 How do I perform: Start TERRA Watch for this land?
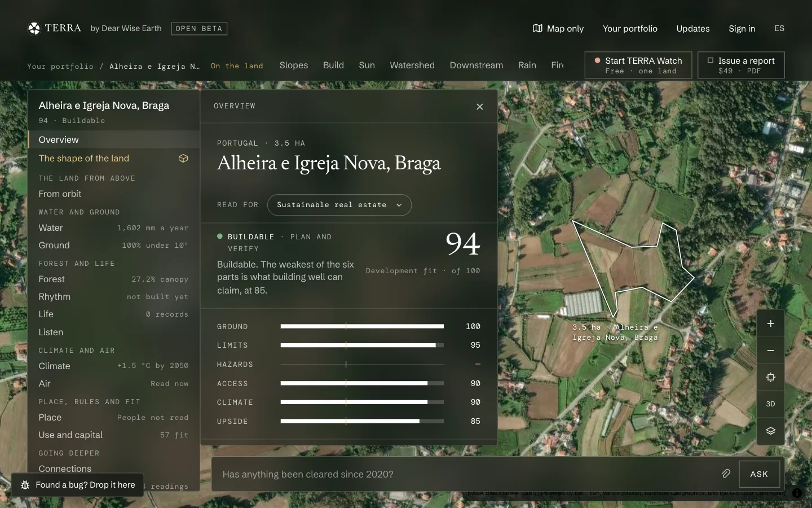point(638,65)
